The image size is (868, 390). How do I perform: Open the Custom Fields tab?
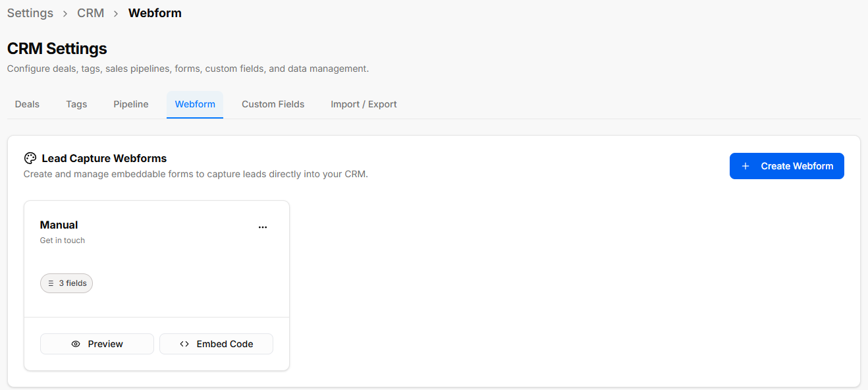pyautogui.click(x=273, y=104)
